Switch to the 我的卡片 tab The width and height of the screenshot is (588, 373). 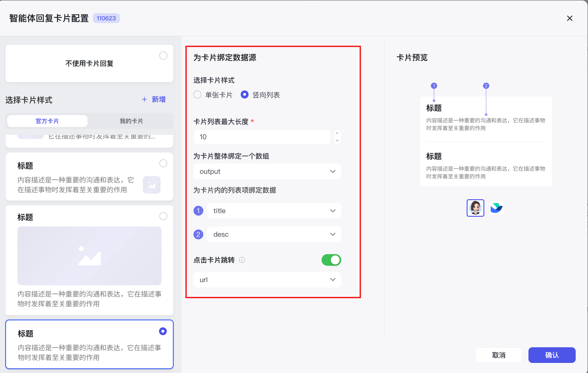point(131,121)
